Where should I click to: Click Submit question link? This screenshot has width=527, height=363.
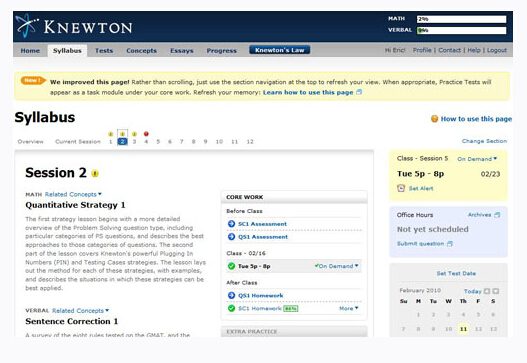[420, 244]
